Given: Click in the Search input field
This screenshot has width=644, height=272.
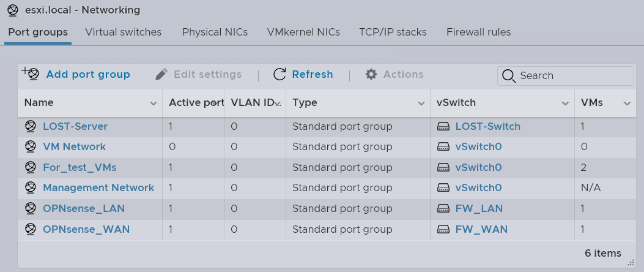Looking at the screenshot, I should (x=572, y=76).
